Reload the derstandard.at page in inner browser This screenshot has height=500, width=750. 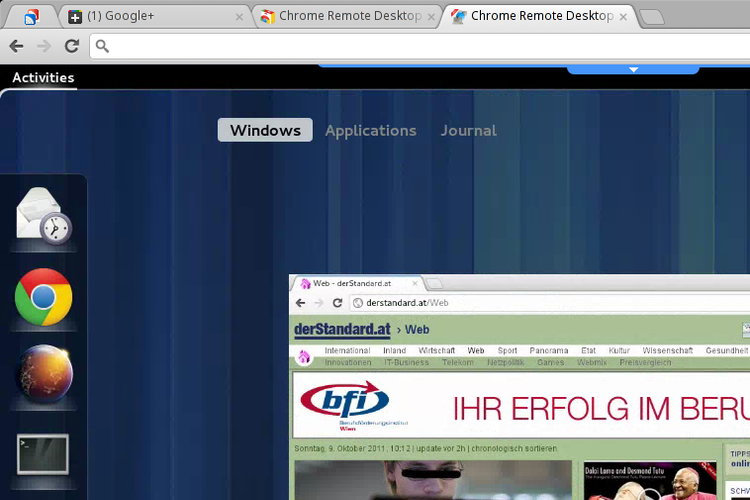coord(336,303)
